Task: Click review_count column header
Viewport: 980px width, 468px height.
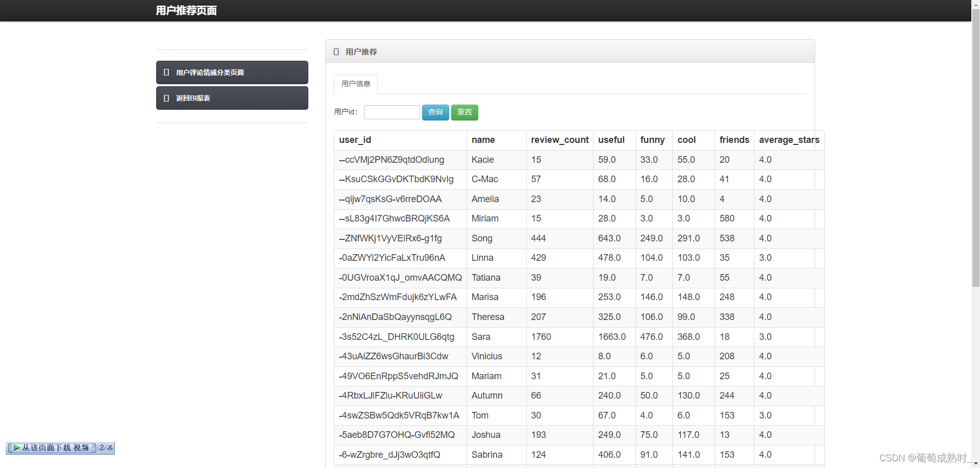Action: (559, 140)
